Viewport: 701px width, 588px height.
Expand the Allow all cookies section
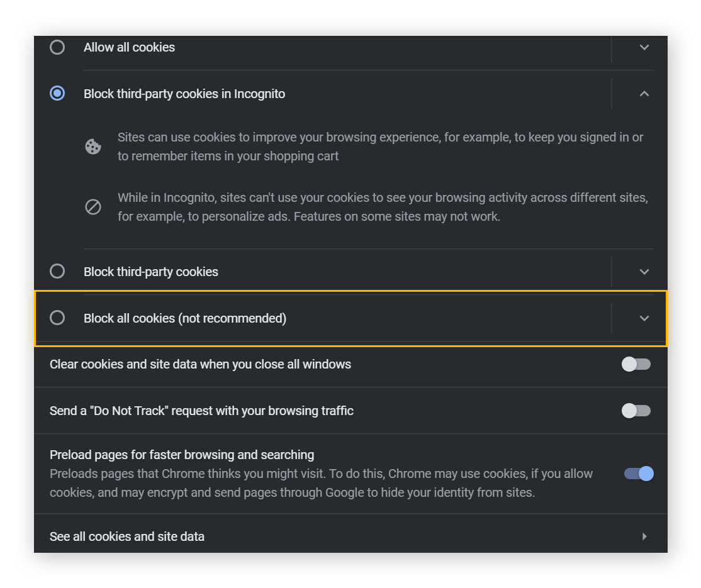point(644,47)
